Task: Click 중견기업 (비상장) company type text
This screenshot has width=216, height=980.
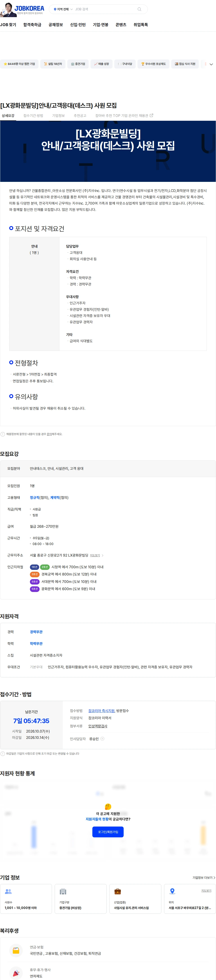Action: [x=70, y=908]
